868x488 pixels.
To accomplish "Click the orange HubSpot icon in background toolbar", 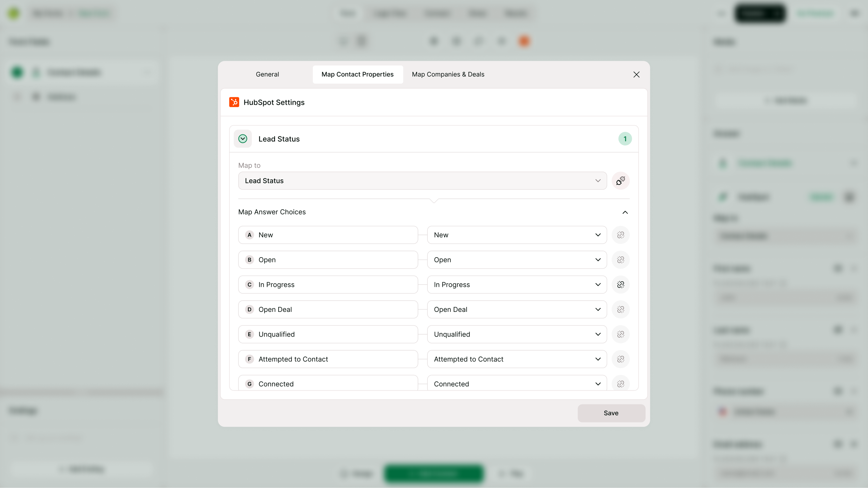I will coord(524,41).
